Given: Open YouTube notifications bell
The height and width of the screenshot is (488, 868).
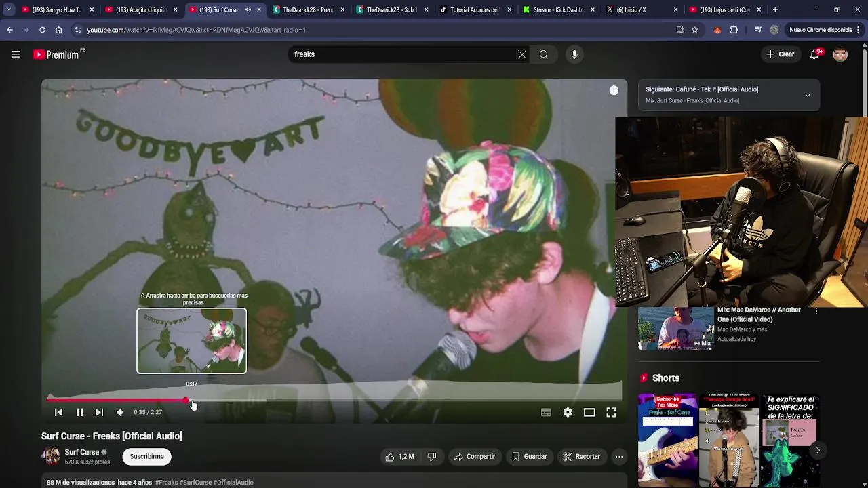Looking at the screenshot, I should pyautogui.click(x=814, y=54).
